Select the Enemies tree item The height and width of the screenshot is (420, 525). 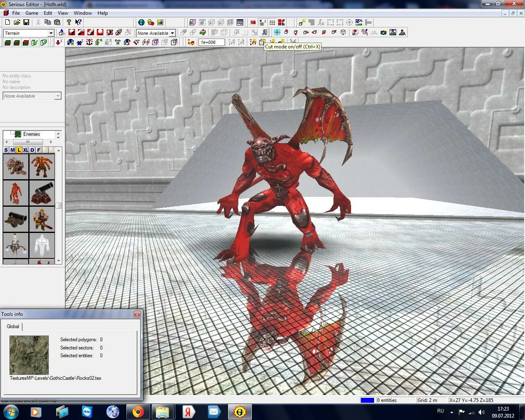coord(32,134)
